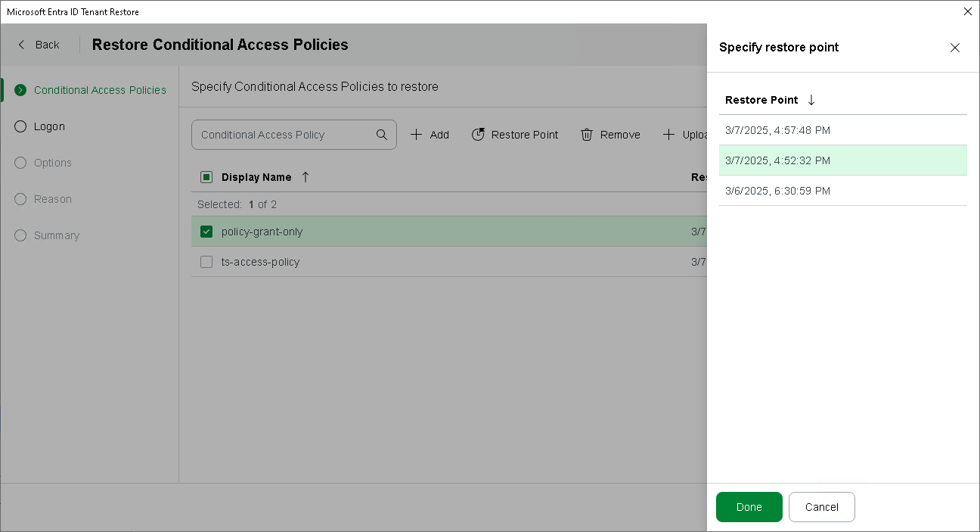Click the Conditional Access Policies step icon
The height and width of the screenshot is (532, 980).
tap(20, 90)
